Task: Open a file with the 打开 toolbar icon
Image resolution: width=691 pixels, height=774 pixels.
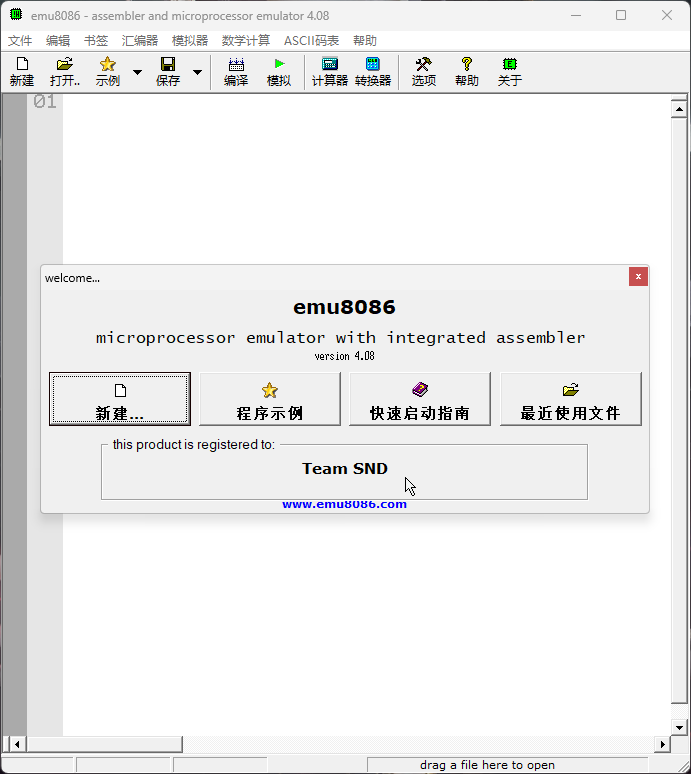Action: pos(65,72)
